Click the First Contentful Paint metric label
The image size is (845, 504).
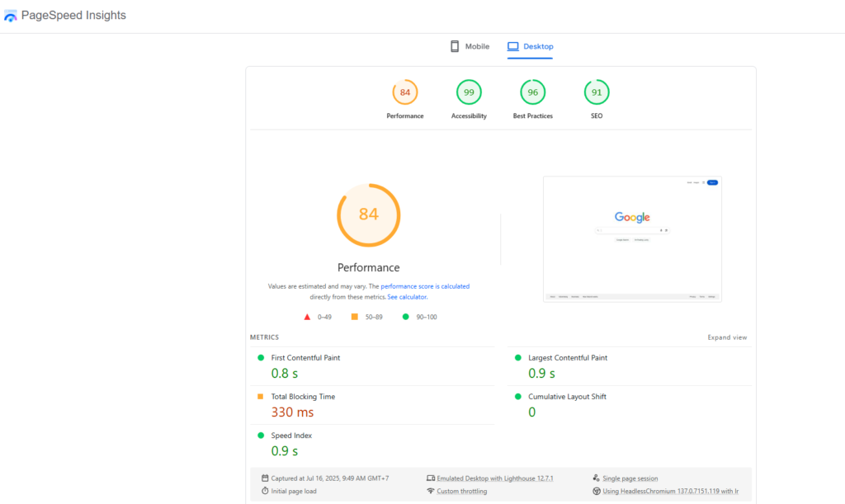click(x=305, y=357)
